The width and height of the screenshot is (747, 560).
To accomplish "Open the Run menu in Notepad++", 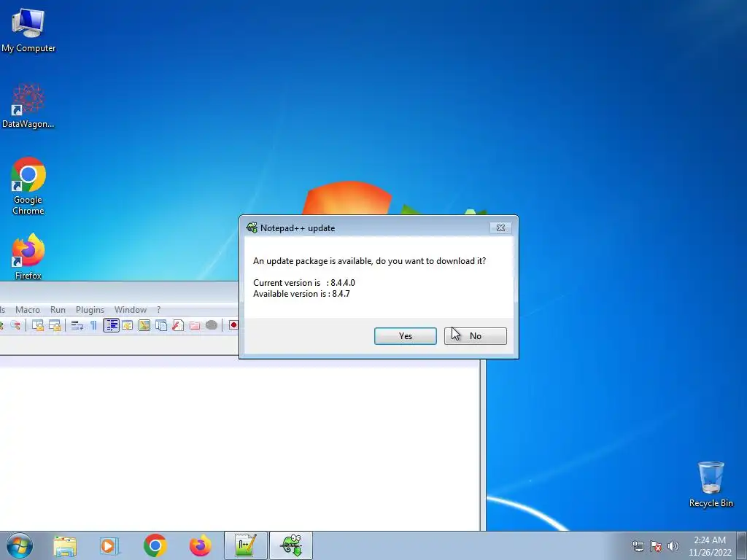I will click(x=58, y=309).
